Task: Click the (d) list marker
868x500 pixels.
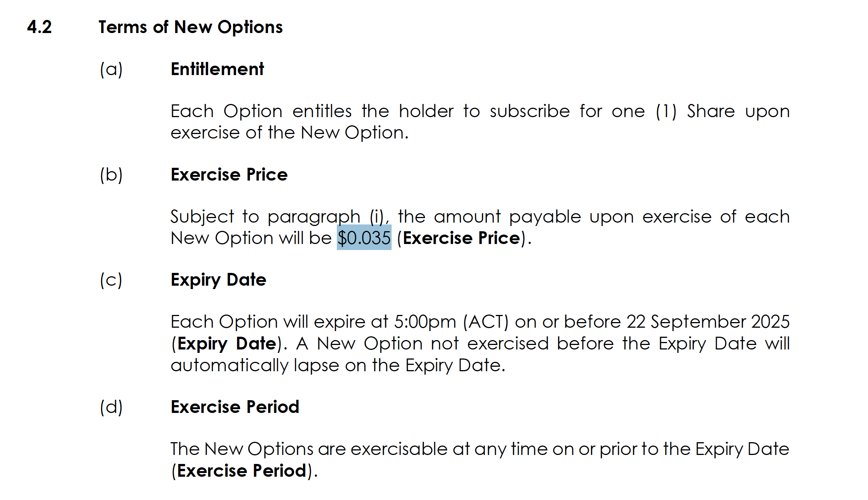Action: (111, 407)
